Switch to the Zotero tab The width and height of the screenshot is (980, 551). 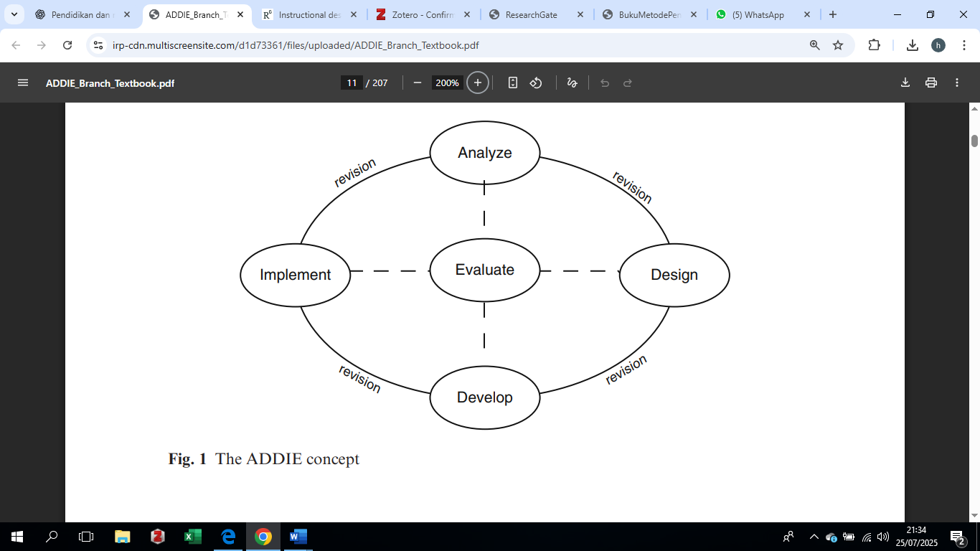pos(423,14)
